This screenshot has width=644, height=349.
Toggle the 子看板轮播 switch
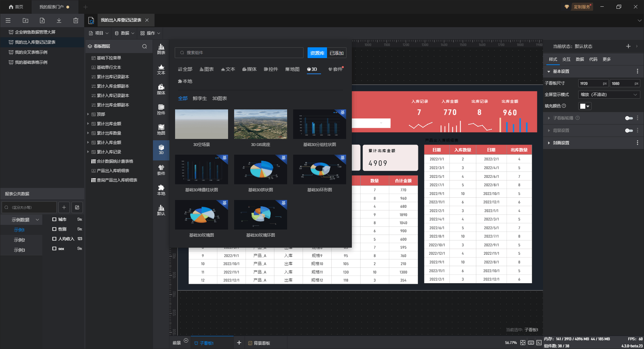[629, 118]
